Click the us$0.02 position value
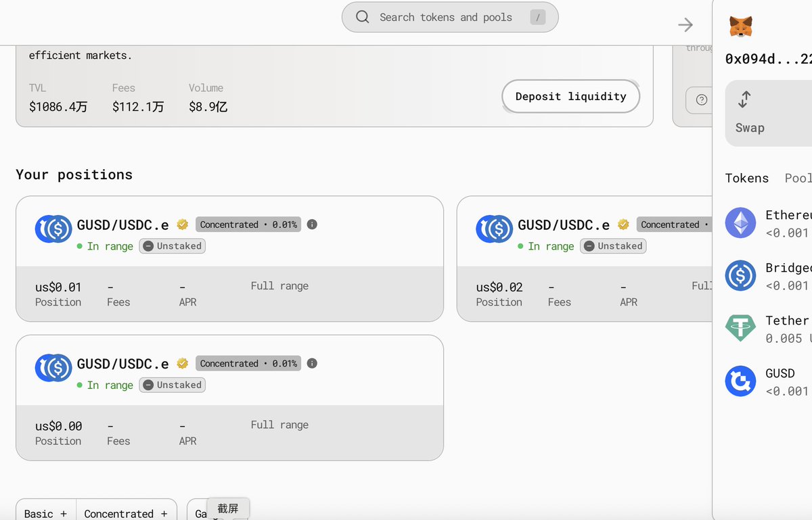The image size is (812, 520). click(499, 287)
